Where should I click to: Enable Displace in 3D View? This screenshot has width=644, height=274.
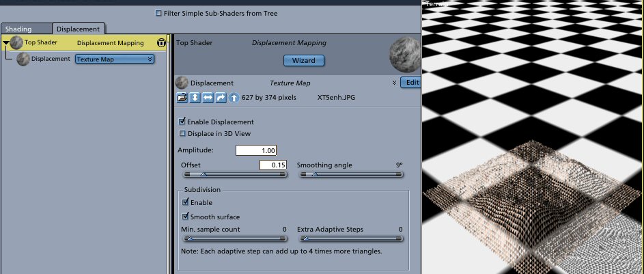pos(182,133)
